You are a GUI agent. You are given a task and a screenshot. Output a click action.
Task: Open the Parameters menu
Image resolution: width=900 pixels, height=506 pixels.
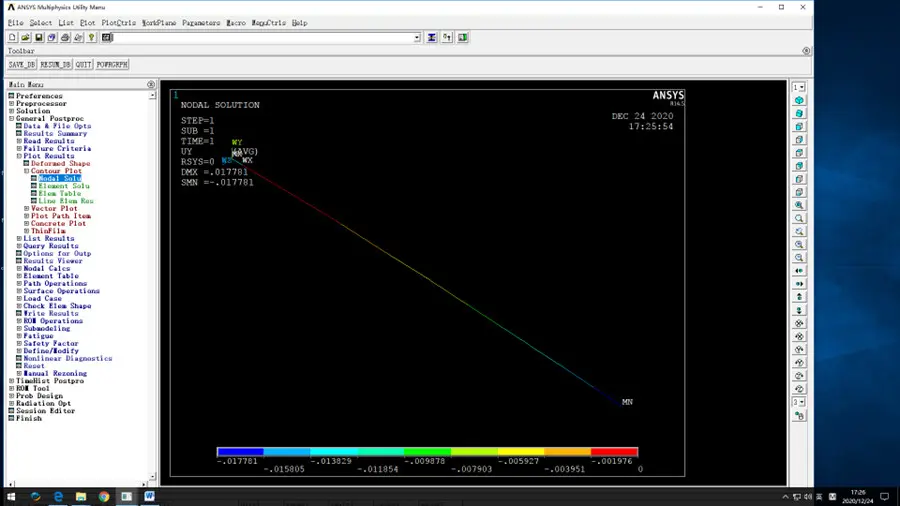click(x=201, y=23)
